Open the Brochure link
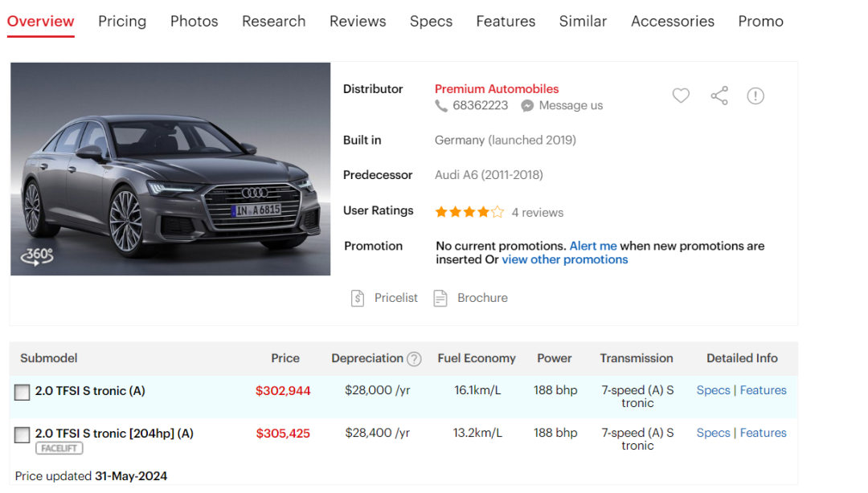 482,298
